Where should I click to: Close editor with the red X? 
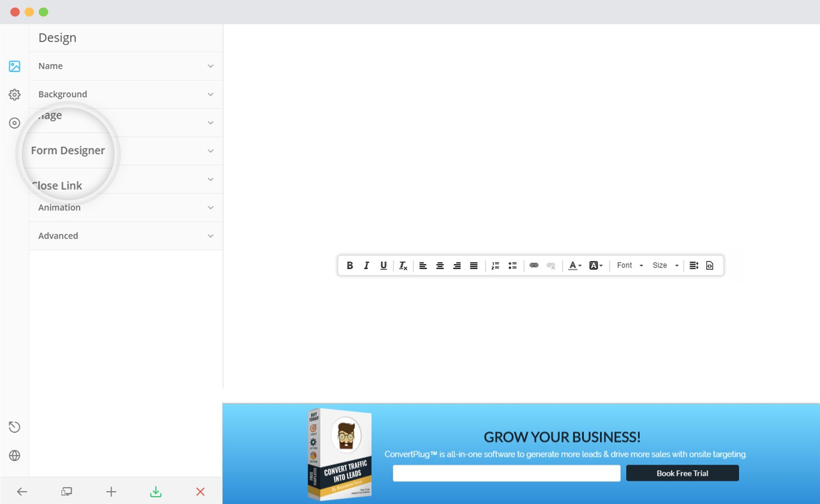pyautogui.click(x=201, y=492)
